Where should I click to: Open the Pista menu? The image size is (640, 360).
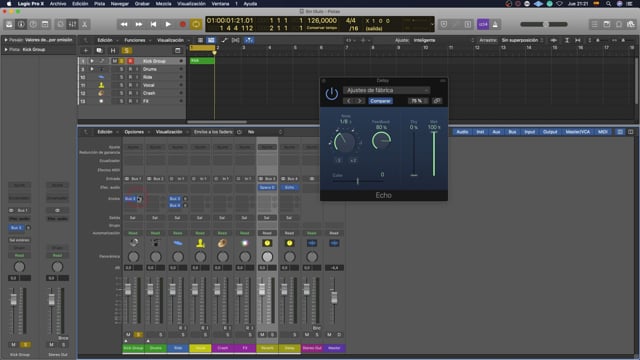(100, 4)
